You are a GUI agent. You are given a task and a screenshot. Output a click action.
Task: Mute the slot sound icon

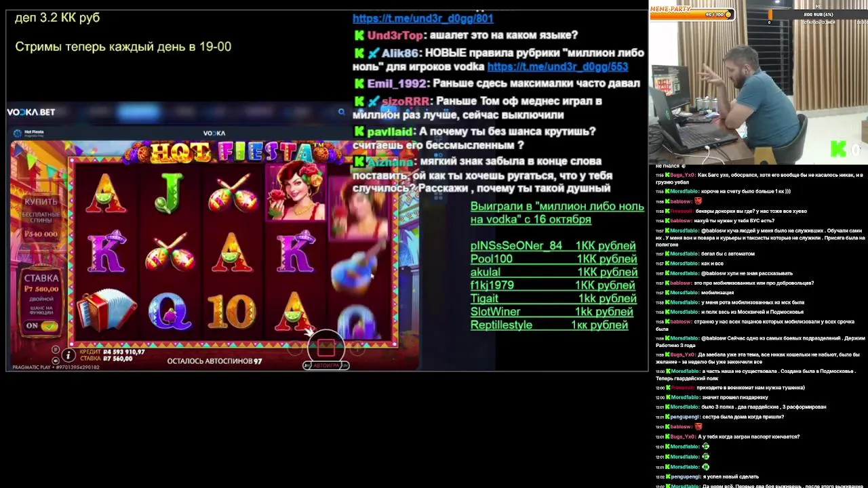click(x=56, y=359)
